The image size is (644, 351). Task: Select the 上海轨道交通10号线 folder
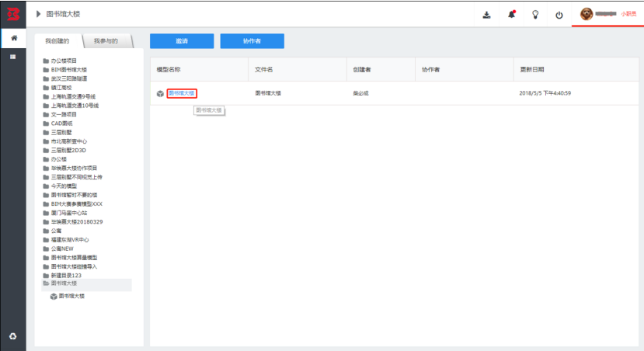click(75, 106)
